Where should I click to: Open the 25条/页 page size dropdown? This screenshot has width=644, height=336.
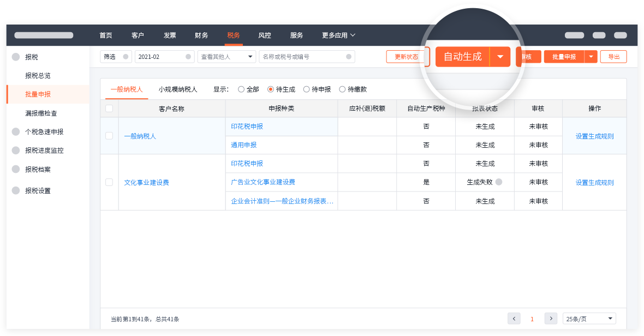pos(589,319)
